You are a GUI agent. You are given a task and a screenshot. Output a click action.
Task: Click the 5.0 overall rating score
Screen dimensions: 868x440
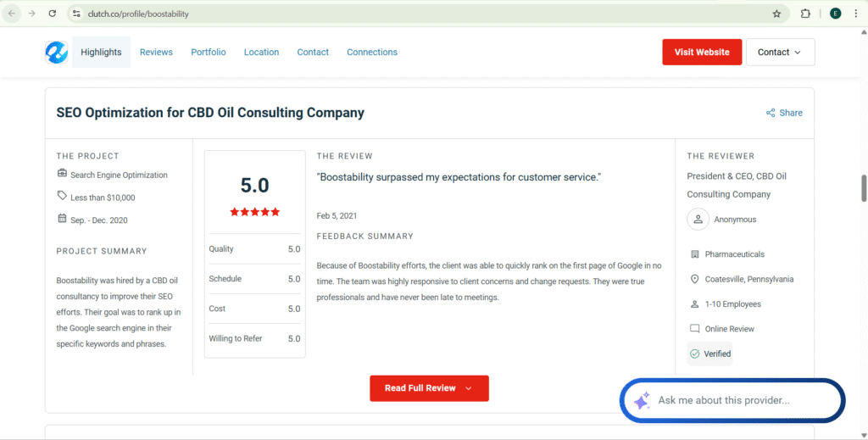254,186
